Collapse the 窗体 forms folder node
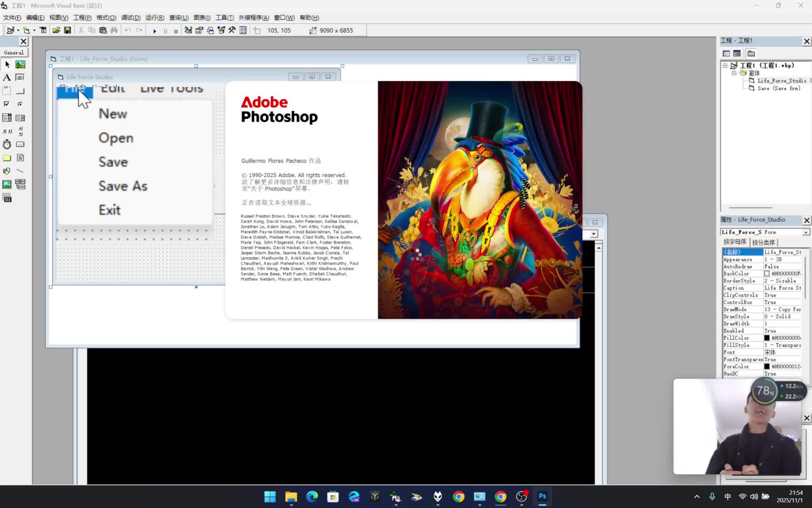The height and width of the screenshot is (508, 812). point(734,73)
